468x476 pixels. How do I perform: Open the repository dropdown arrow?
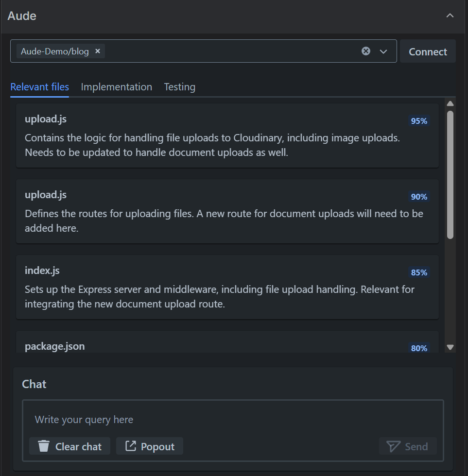(383, 51)
